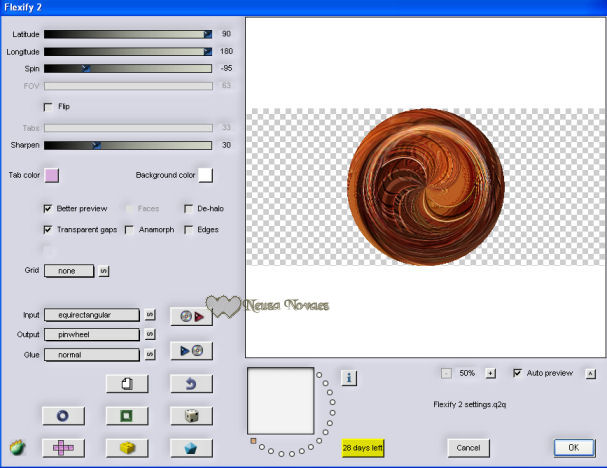This screenshot has height=468, width=607.
Task: Click the Cancel button
Action: [x=468, y=448]
